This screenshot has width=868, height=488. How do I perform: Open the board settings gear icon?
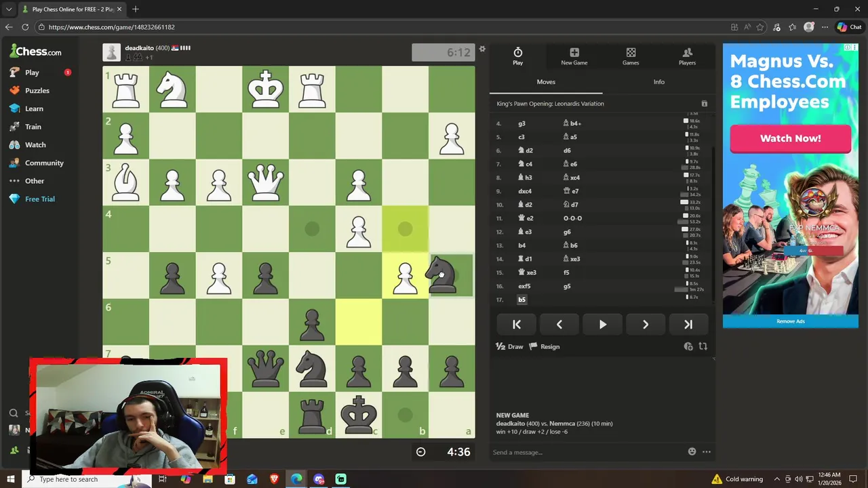click(482, 49)
